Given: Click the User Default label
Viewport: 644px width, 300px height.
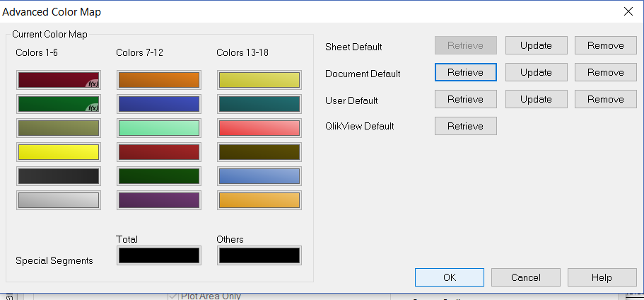Looking at the screenshot, I should (351, 100).
